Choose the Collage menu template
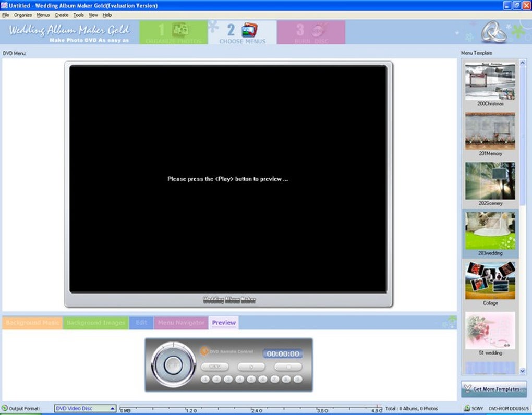 tap(490, 284)
